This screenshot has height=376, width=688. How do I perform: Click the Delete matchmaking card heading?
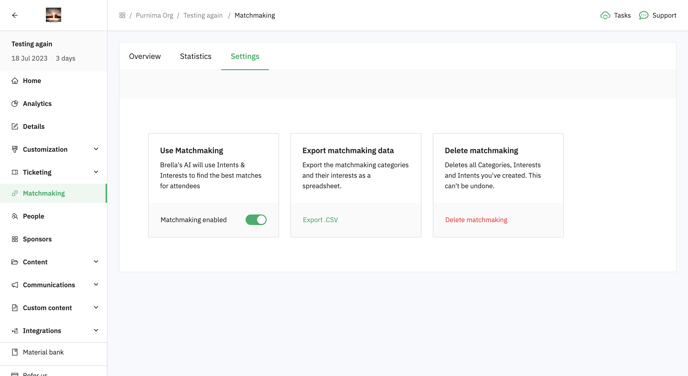[x=481, y=150]
